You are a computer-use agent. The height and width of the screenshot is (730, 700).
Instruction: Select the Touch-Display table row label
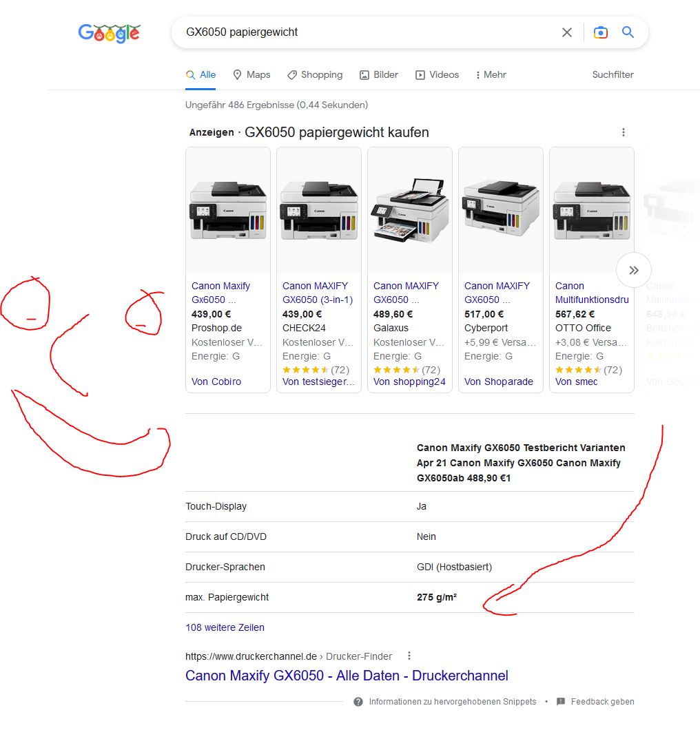(x=216, y=506)
